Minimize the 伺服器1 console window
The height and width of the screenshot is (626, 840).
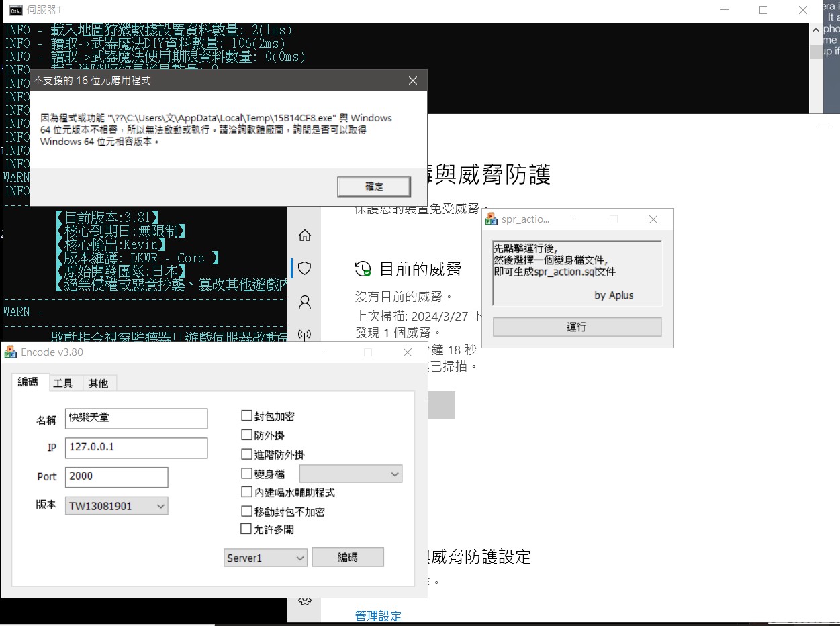click(725, 10)
